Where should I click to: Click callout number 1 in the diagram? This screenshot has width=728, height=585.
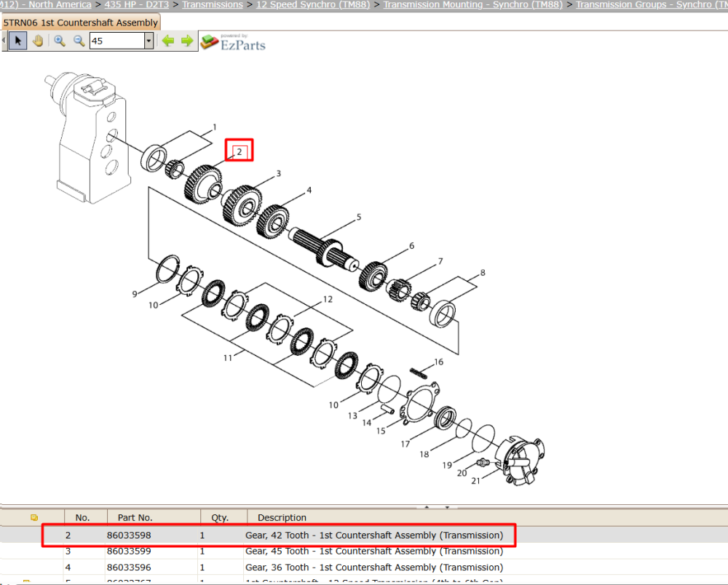tap(215, 127)
